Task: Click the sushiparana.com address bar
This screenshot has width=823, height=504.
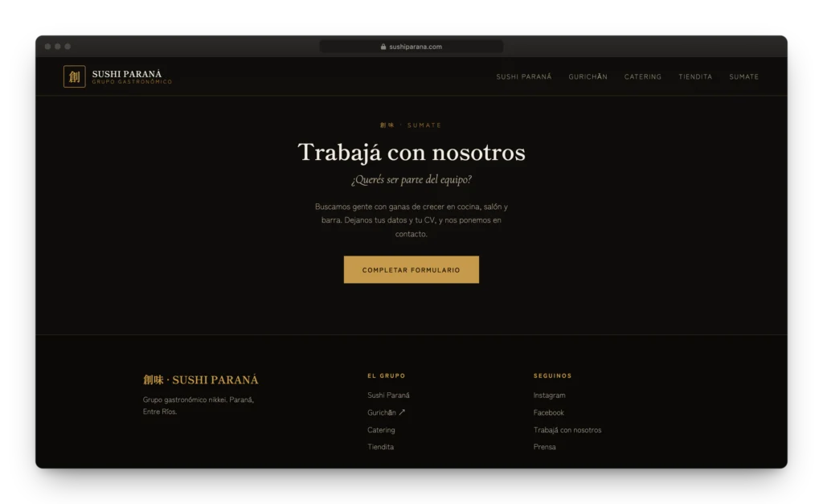Action: coord(411,47)
